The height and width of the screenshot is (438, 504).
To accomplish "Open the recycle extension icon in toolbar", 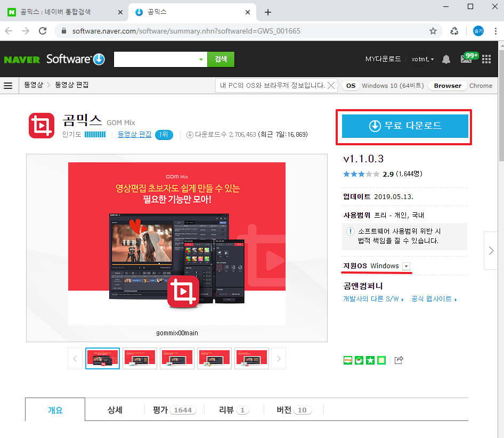I will (454, 31).
